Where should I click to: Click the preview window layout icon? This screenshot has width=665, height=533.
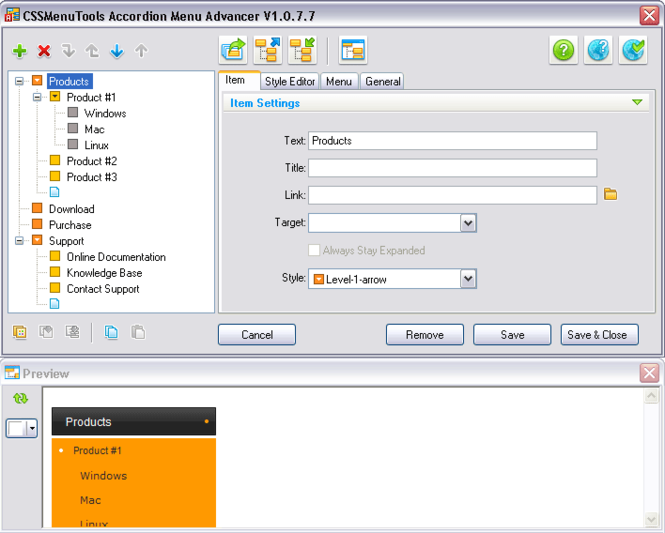click(353, 50)
